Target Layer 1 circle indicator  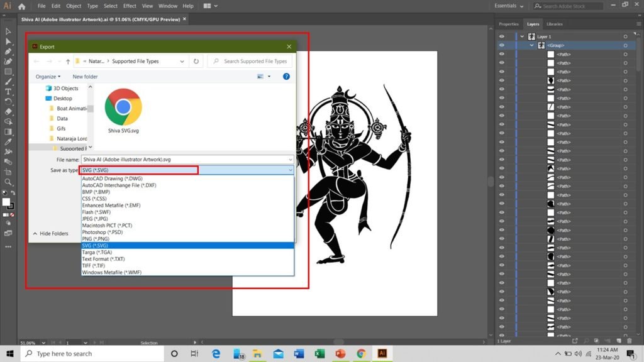626,36
